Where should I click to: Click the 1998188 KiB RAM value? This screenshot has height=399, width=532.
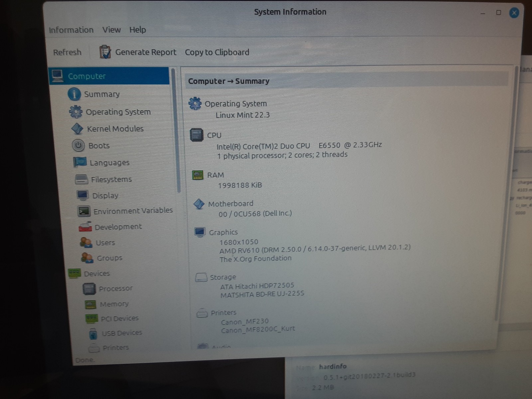pos(240,185)
